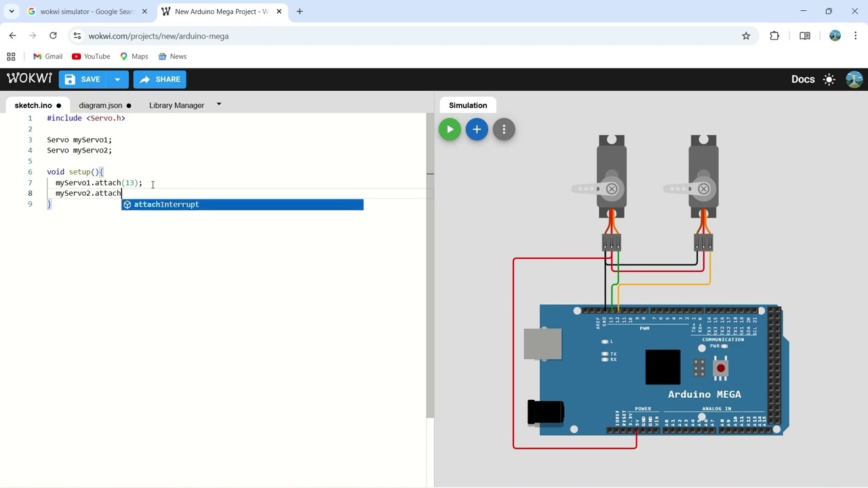Open the simulation three-dot options menu

point(504,129)
